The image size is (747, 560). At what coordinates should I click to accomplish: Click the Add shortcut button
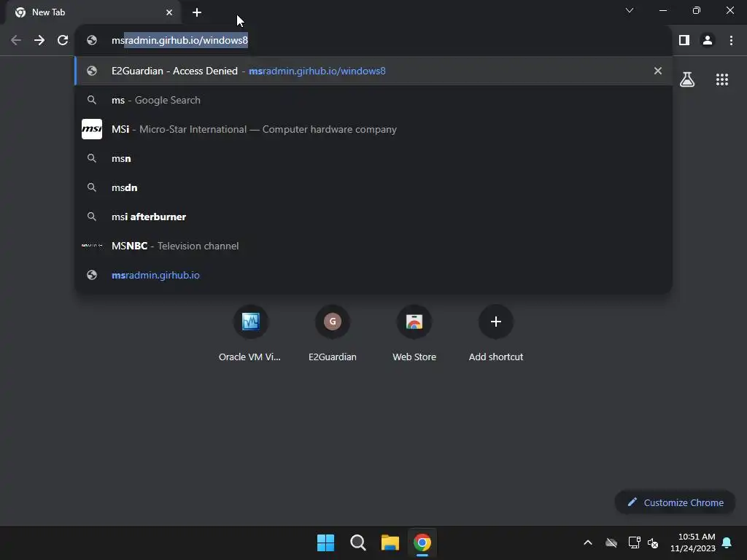(496, 333)
